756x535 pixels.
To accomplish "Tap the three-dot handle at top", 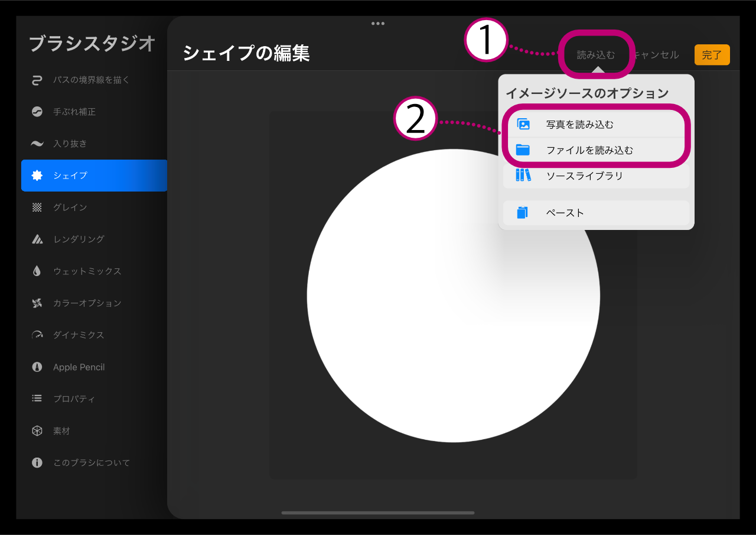I will [378, 24].
